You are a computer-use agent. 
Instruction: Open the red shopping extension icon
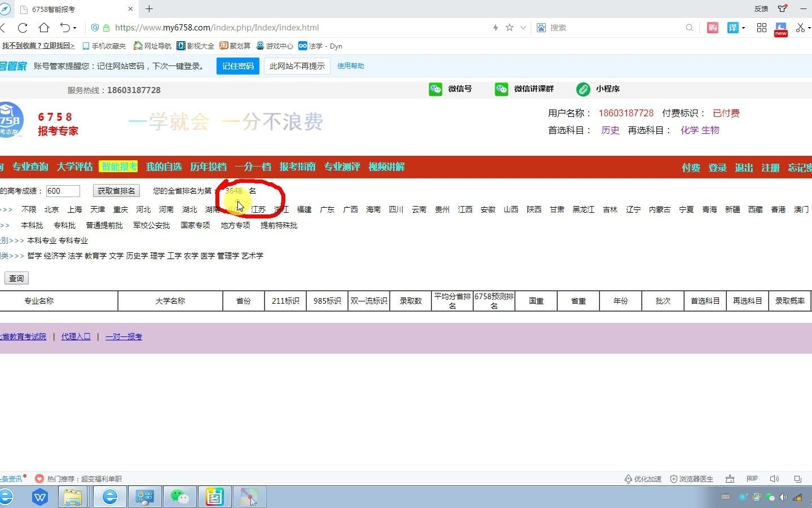[713, 28]
